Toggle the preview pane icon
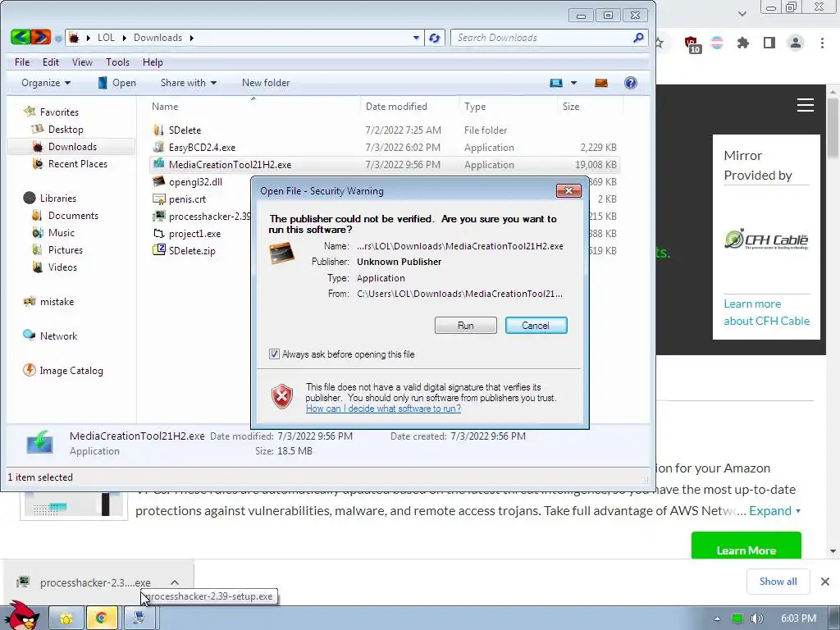The image size is (840, 630). click(x=601, y=83)
